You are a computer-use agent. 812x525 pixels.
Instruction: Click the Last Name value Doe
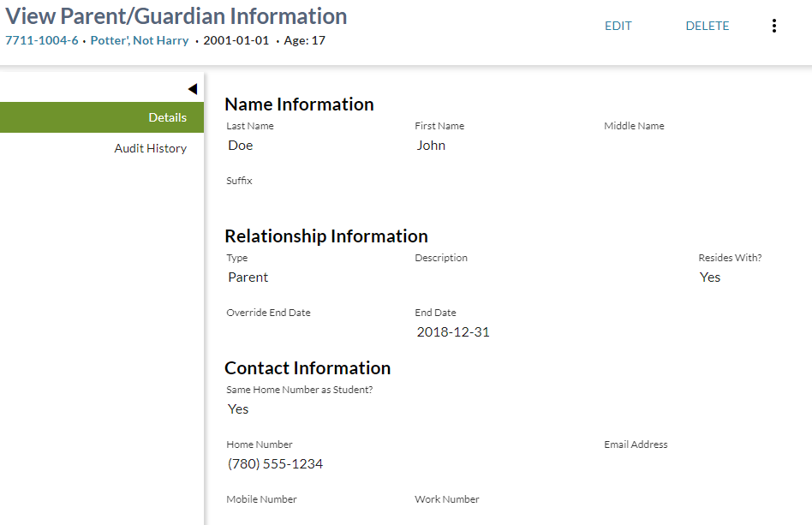click(241, 146)
